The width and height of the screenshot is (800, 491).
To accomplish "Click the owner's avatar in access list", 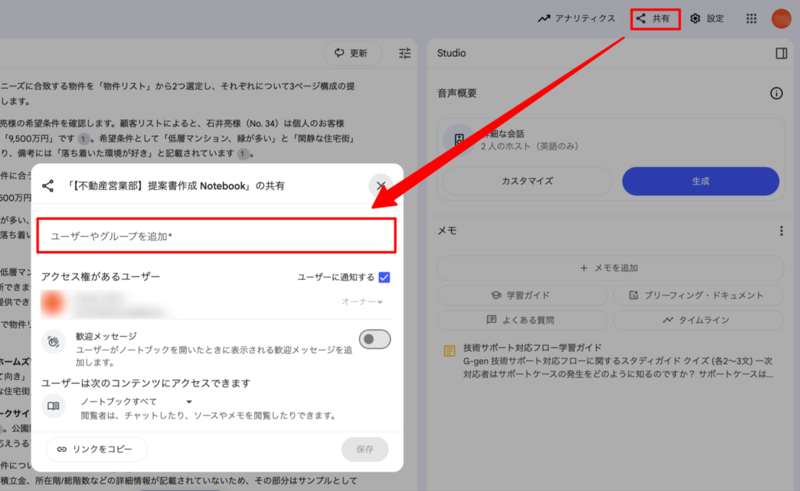I will [x=53, y=303].
